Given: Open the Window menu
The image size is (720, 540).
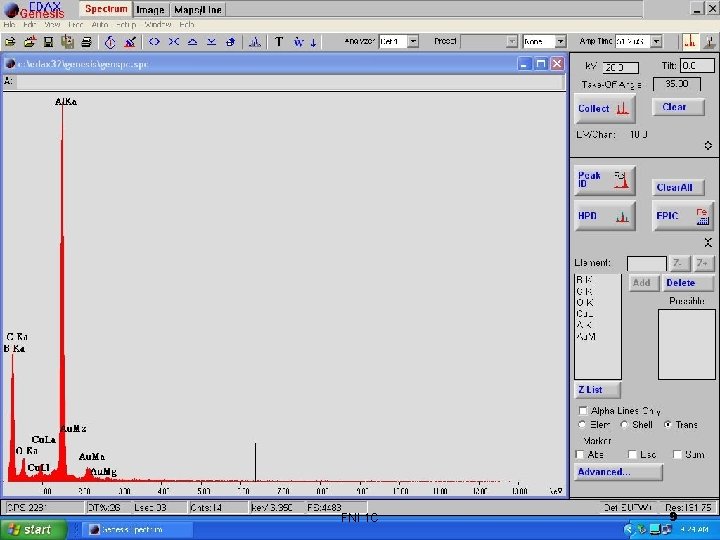Looking at the screenshot, I should (x=158, y=24).
